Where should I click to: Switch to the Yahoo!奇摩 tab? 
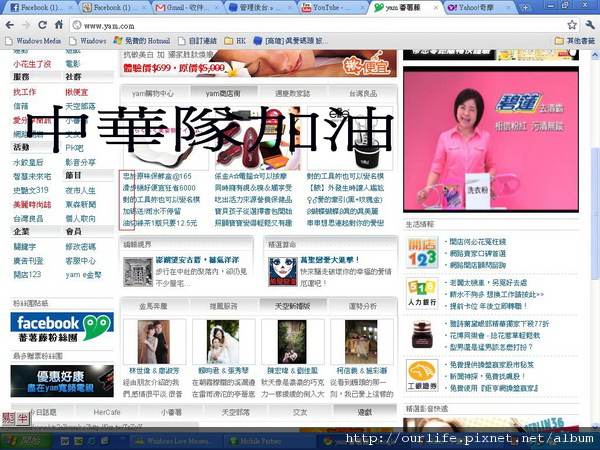[x=479, y=7]
